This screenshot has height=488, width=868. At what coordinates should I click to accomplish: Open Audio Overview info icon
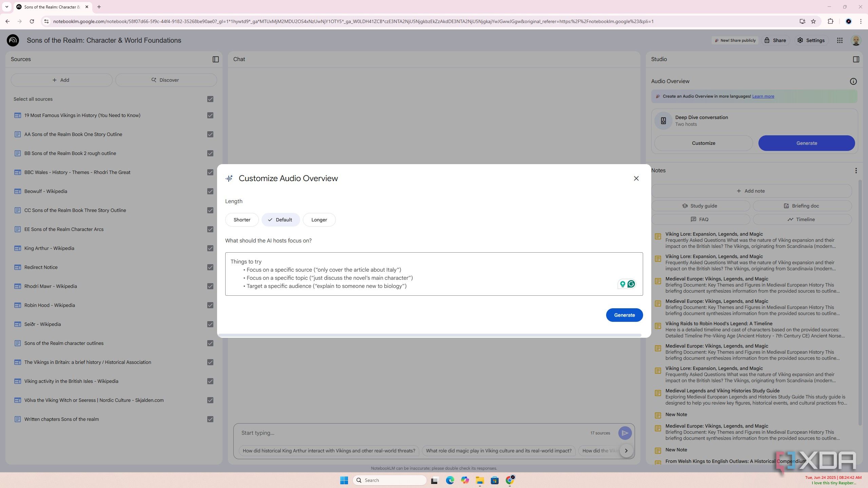[853, 81]
